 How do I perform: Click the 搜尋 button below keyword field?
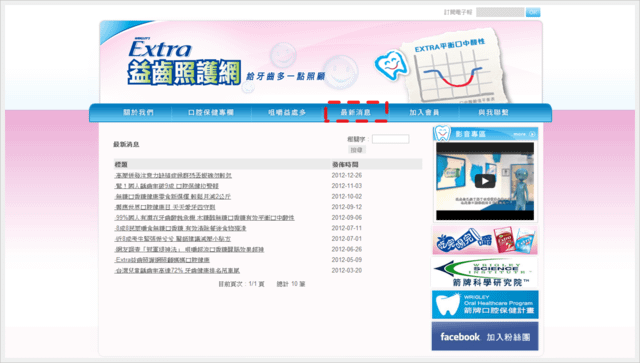(357, 150)
